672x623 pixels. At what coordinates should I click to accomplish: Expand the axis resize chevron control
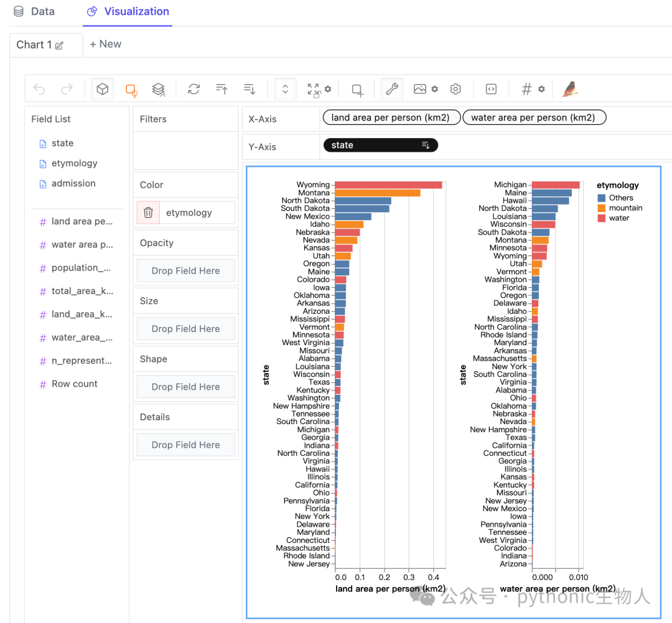pos(285,89)
